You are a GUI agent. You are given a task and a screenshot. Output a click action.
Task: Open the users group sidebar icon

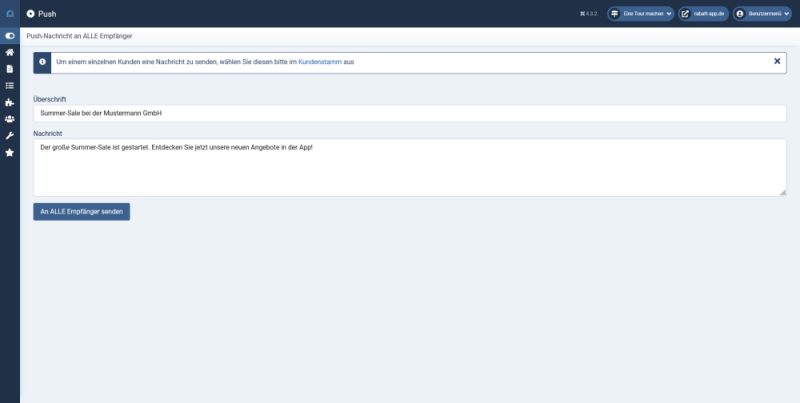tap(9, 119)
